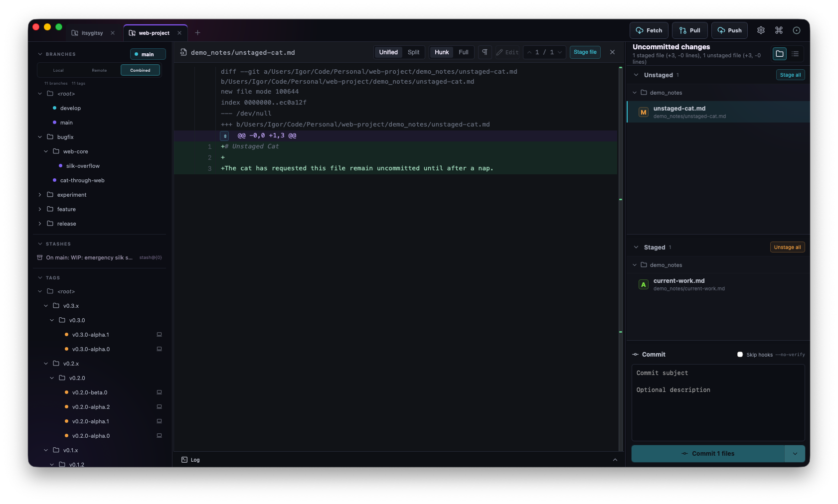Expand the feature folder
The image size is (838, 504).
40,209
